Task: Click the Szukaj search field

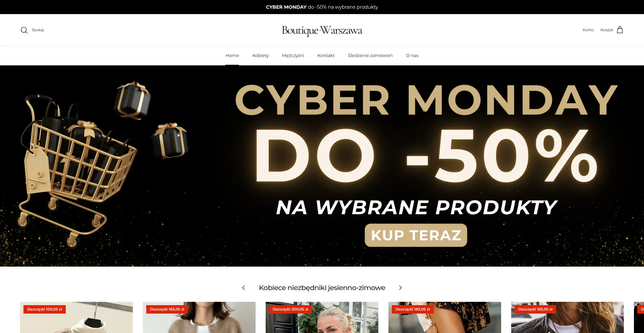Action: 38,30
